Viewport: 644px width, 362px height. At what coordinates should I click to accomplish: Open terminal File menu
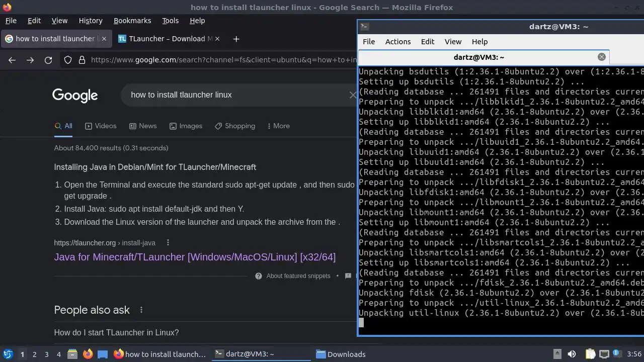pos(369,42)
